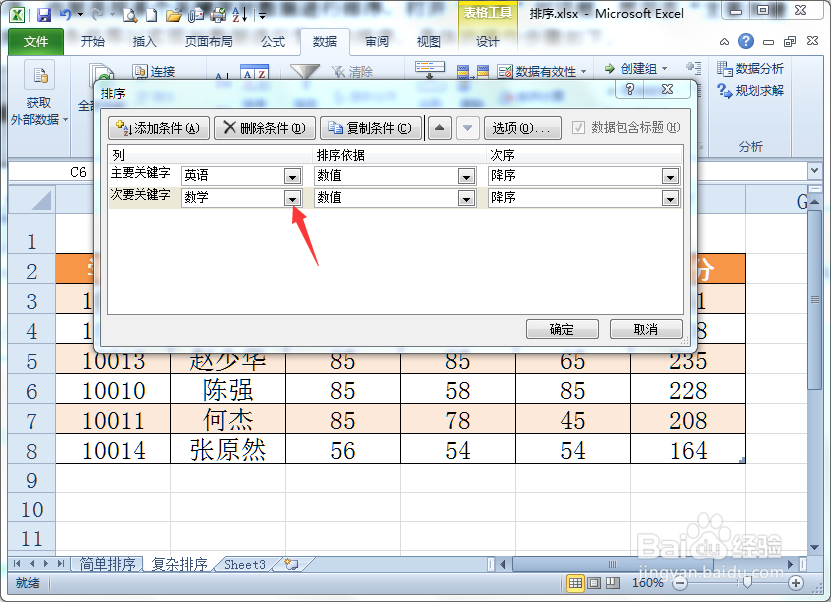Expand the formula bar chevron
Image resolution: width=831 pixels, height=602 pixels.
[x=814, y=171]
